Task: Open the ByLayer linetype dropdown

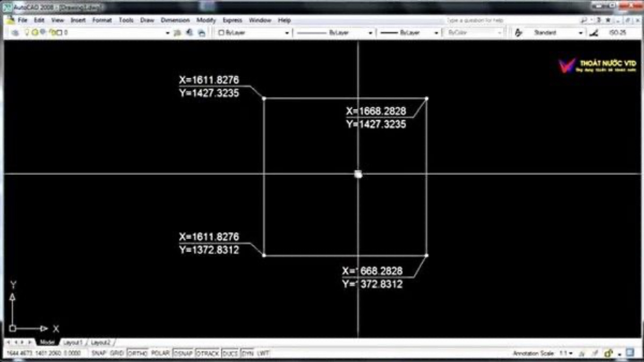Action: click(x=370, y=33)
